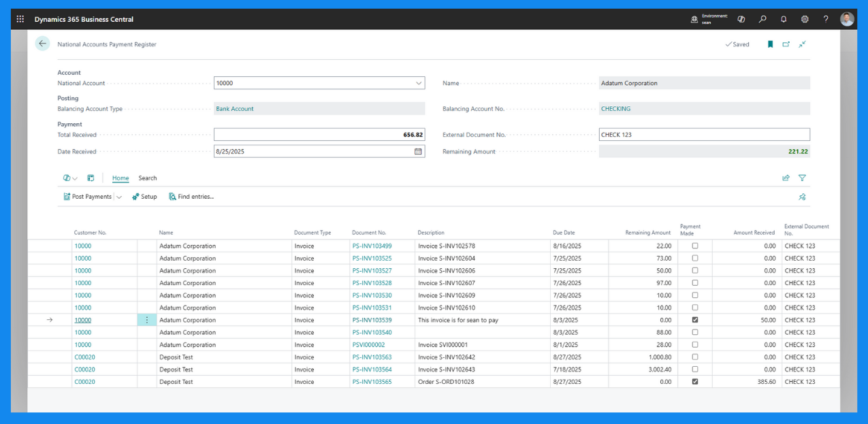Screen dimensions: 868x424
Task: Open the notifications bell
Action: tap(784, 19)
